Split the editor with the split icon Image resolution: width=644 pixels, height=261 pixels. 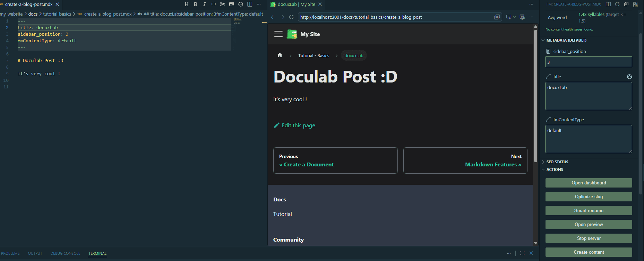(250, 4)
